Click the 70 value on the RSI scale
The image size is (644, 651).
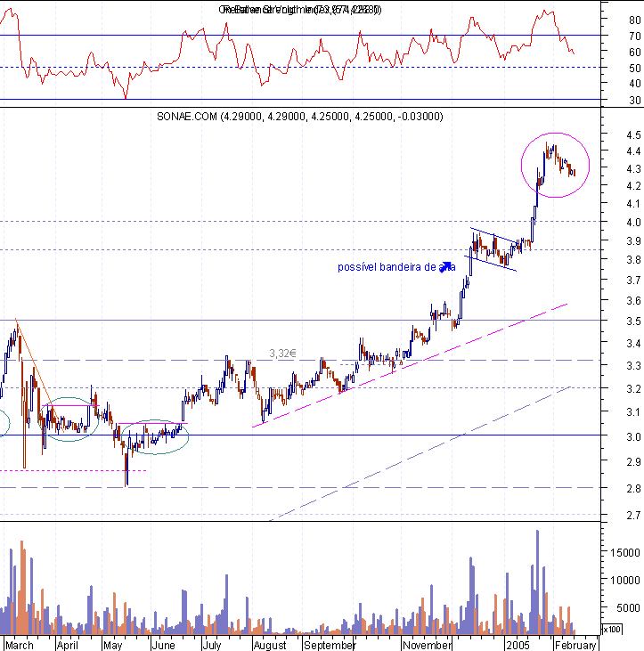635,37
